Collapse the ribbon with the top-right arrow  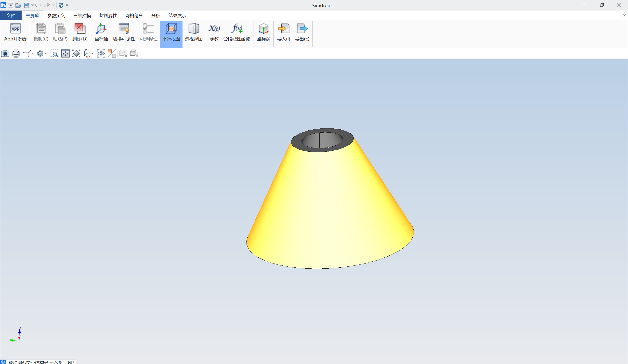point(624,15)
